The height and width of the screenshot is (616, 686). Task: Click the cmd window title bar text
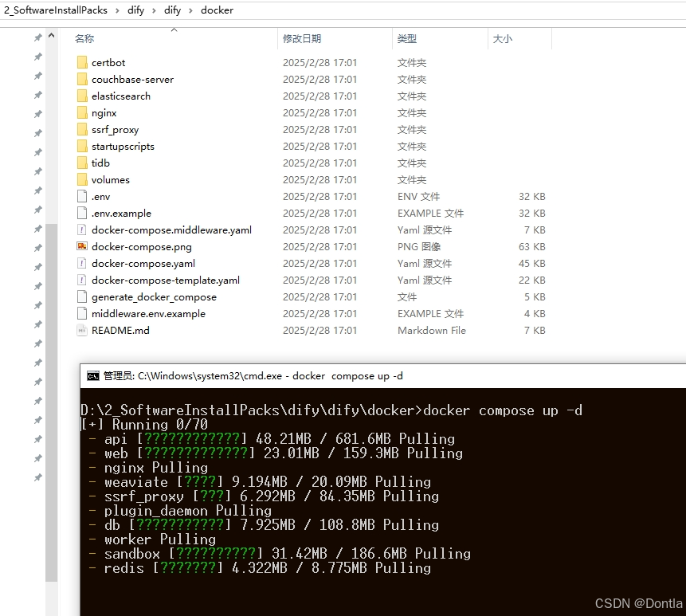click(x=253, y=376)
